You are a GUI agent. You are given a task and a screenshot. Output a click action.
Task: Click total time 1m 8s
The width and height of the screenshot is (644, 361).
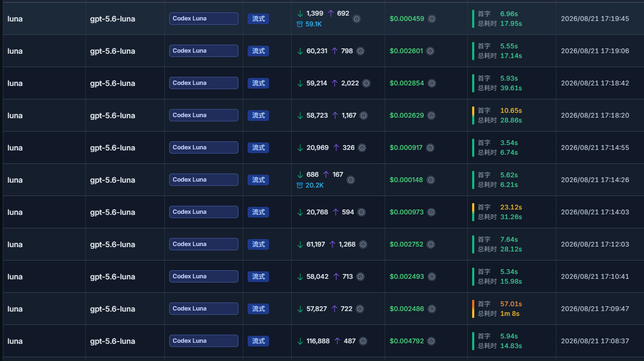pos(510,314)
